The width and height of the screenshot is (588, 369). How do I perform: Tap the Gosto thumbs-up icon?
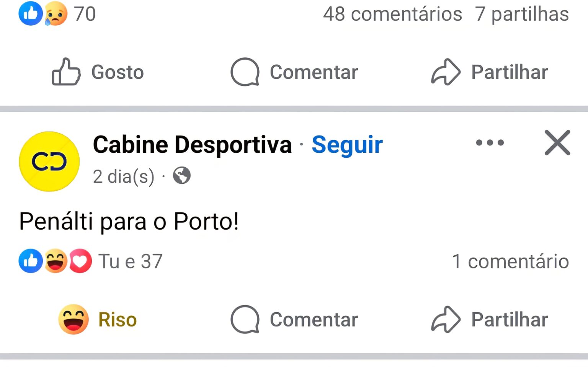pyautogui.click(x=66, y=72)
